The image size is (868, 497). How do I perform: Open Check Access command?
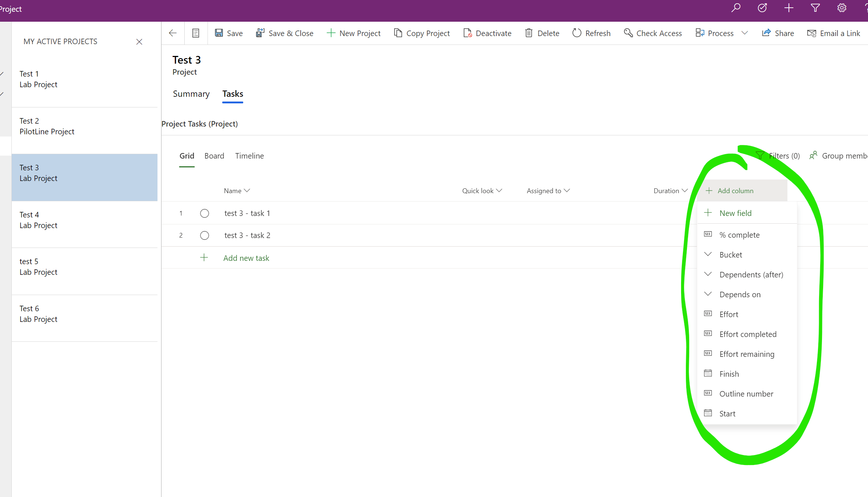pyautogui.click(x=653, y=33)
